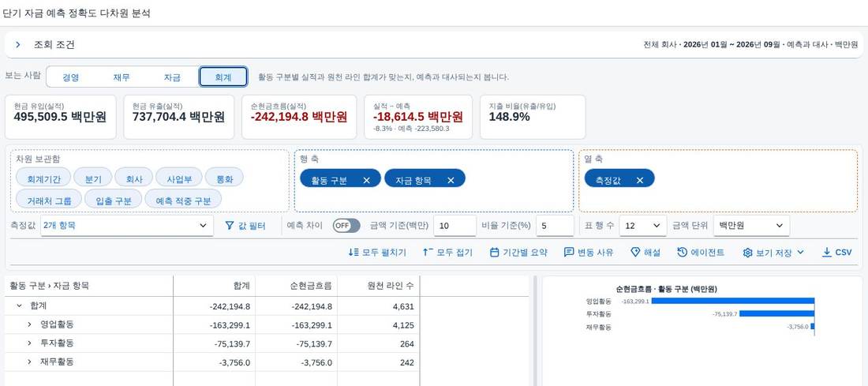Open 기간별 요약 calendar button
Viewport: 868px width, 386px height.
(x=518, y=252)
